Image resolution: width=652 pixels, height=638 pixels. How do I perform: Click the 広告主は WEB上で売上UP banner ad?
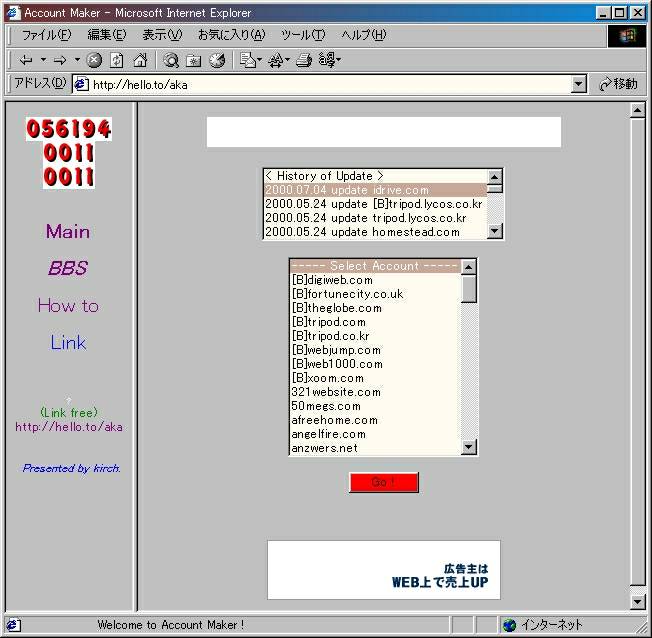[x=384, y=570]
